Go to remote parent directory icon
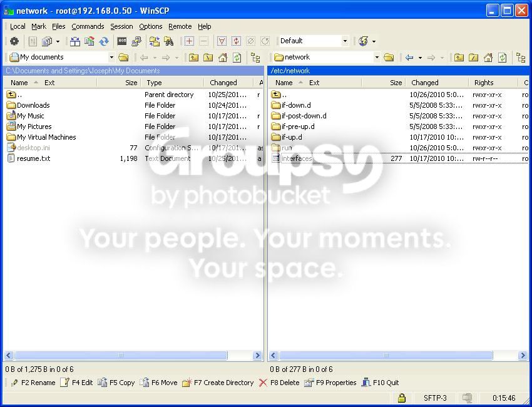Image resolution: width=532 pixels, height=407 pixels. pyautogui.click(x=459, y=58)
